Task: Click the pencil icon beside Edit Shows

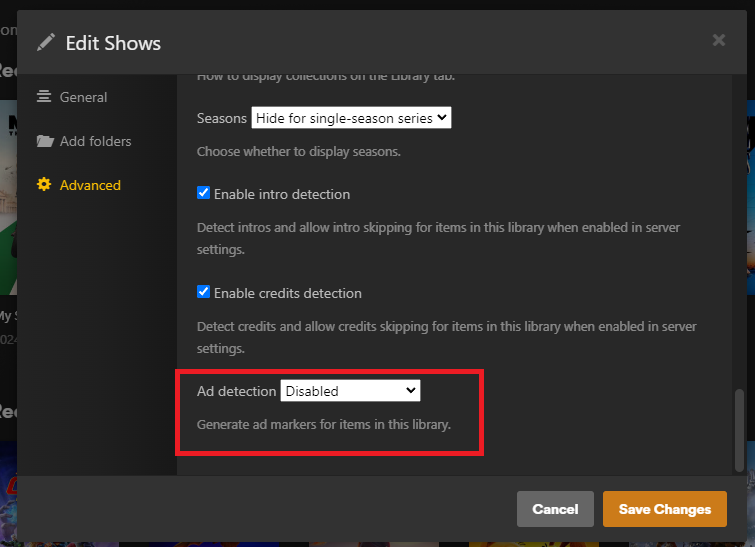Action: tap(46, 42)
